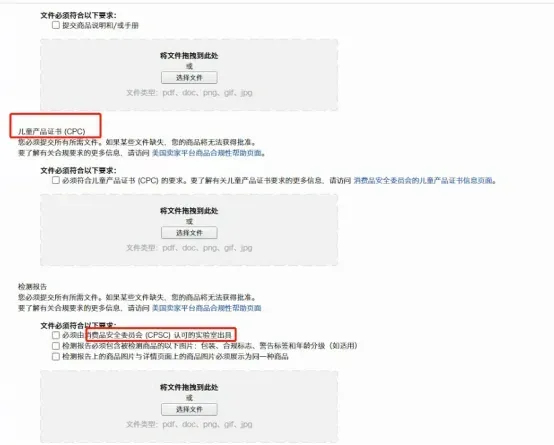
Task: Check the 检测报告必须包含被检测商品的以下图片 checkbox
Action: (x=55, y=346)
